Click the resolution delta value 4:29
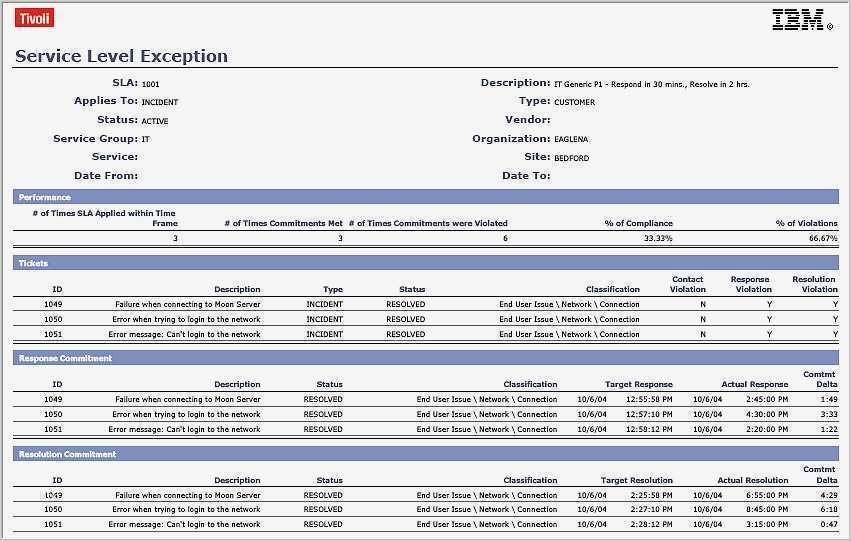Screen dimensions: 851x541 click(x=829, y=495)
